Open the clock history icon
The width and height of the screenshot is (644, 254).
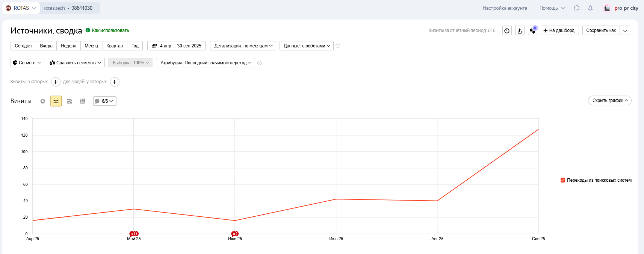[507, 31]
